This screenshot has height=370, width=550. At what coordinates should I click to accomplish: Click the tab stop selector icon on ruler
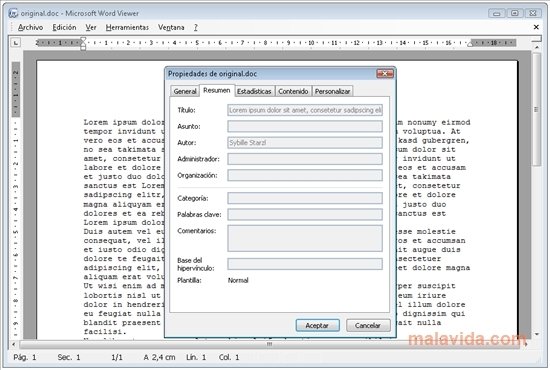pyautogui.click(x=15, y=43)
